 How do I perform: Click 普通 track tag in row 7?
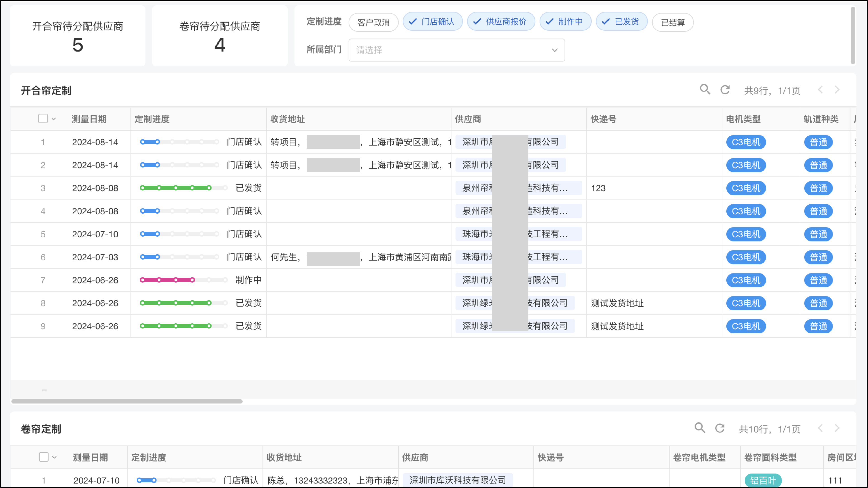[x=818, y=280]
